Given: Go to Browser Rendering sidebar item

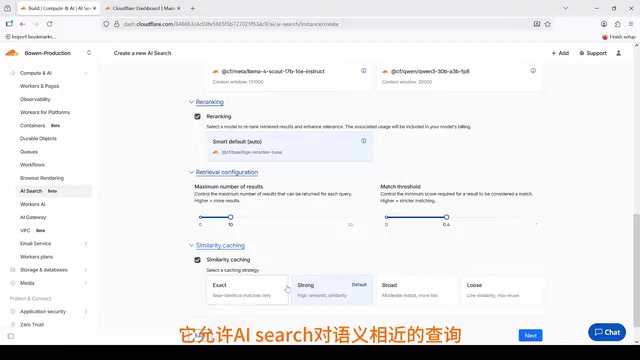Looking at the screenshot, I should 42,178.
